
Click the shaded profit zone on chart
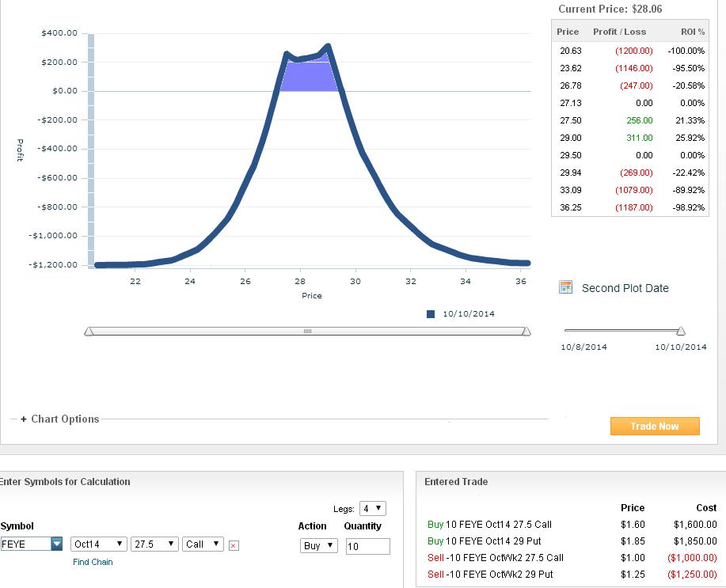(x=309, y=77)
